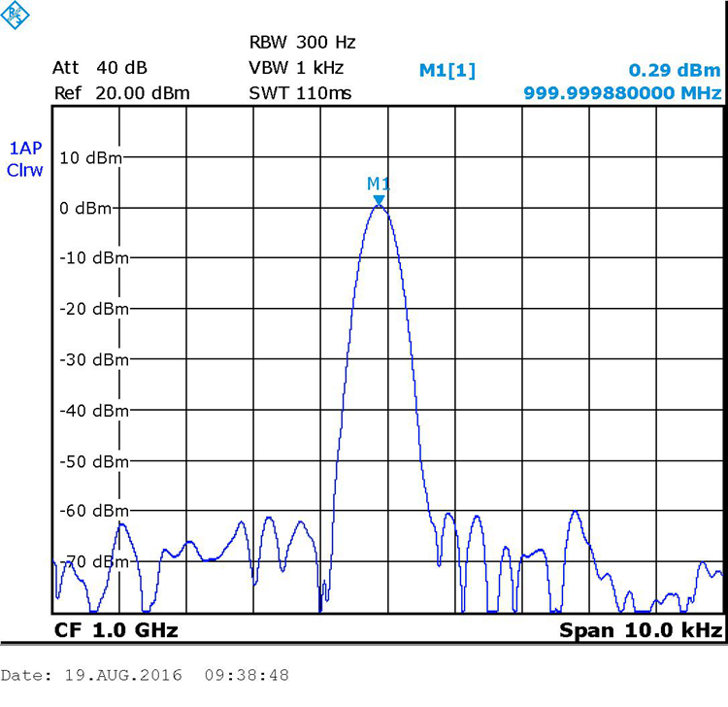728x707 pixels.
Task: Click the 0.29 dBm marker level value
Action: point(675,70)
